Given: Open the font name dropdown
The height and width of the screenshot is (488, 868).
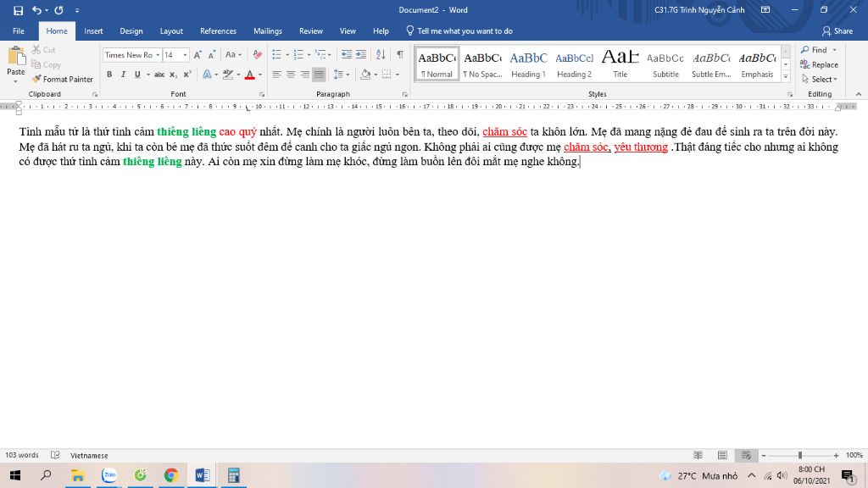Looking at the screenshot, I should 158,55.
